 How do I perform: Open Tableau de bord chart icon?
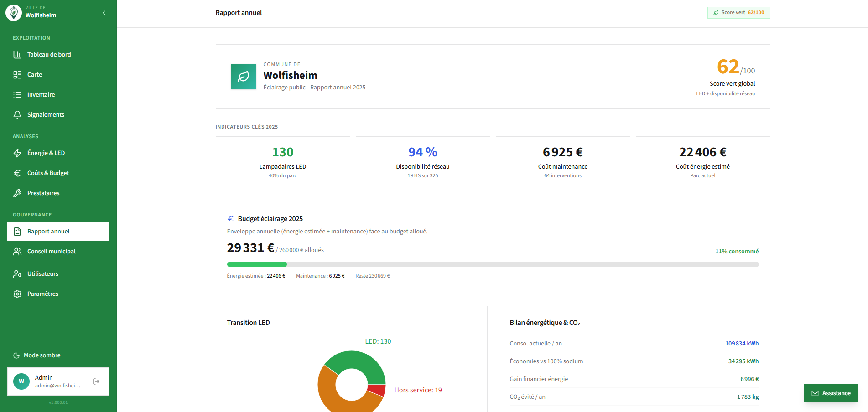(x=17, y=55)
